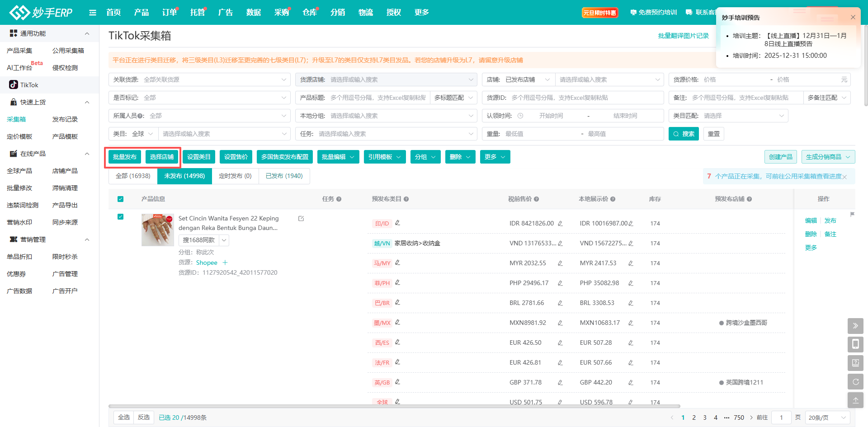
Task: Uncheck the Set Cincin Wanita product checkbox
Action: [x=120, y=217]
